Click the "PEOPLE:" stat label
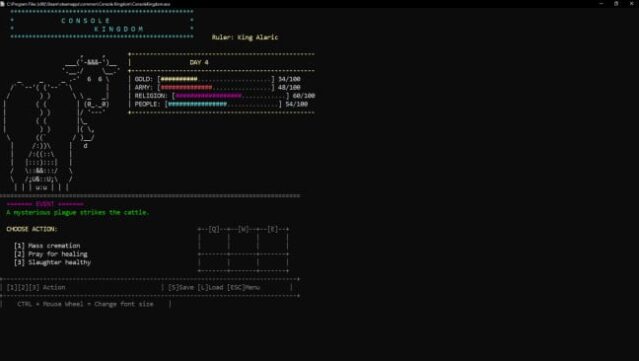Viewport: 639px width, 361px height. [148, 104]
